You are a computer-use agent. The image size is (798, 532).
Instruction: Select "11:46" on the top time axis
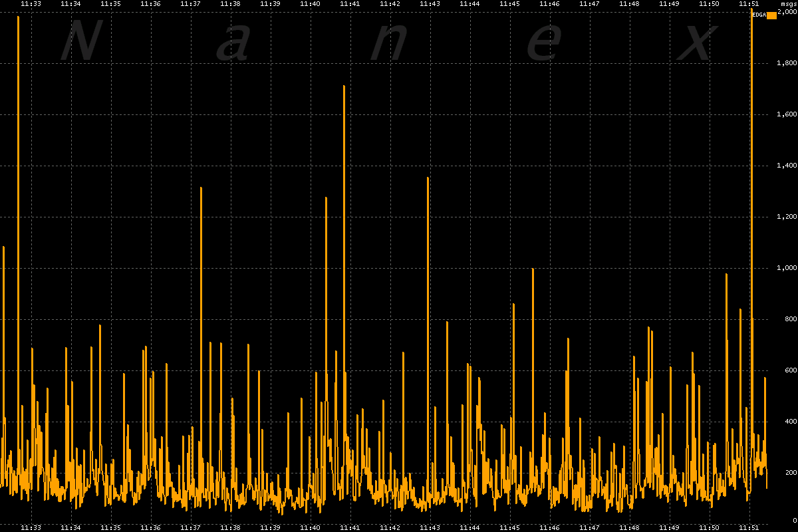point(550,4)
